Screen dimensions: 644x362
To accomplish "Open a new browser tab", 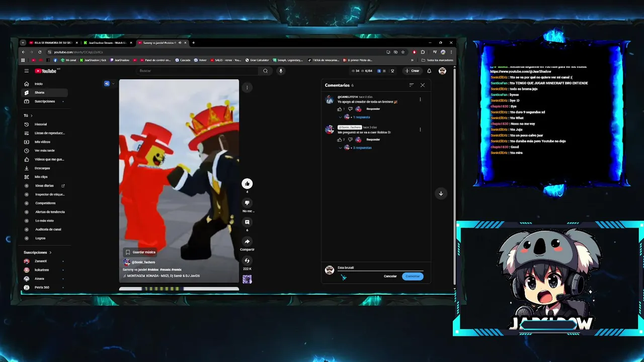I will 193,43.
